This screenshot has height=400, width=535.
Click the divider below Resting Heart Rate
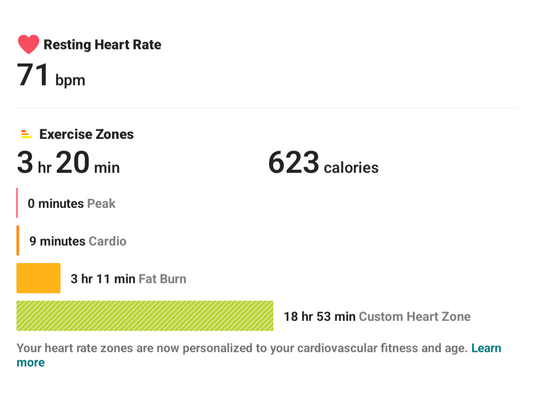(x=267, y=109)
